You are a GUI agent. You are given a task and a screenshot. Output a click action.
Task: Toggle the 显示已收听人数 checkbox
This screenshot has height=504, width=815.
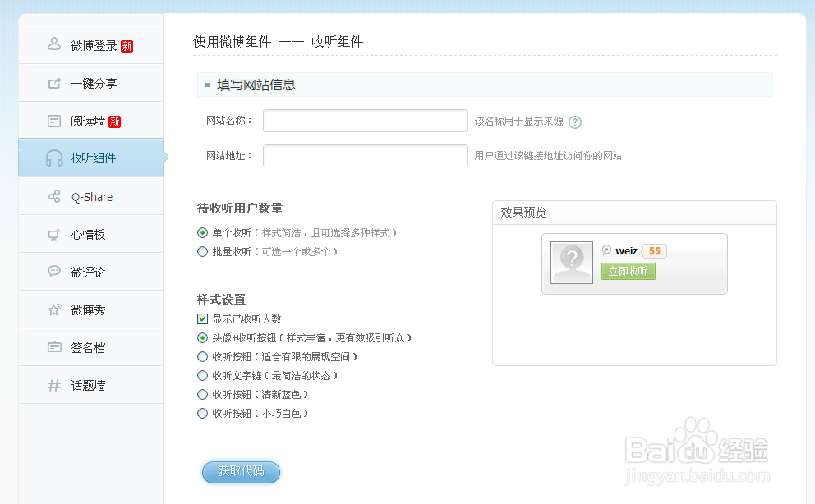click(x=202, y=318)
